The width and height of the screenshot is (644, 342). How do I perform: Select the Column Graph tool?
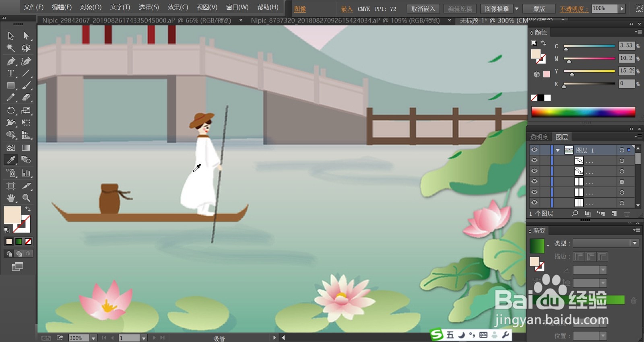(26, 173)
